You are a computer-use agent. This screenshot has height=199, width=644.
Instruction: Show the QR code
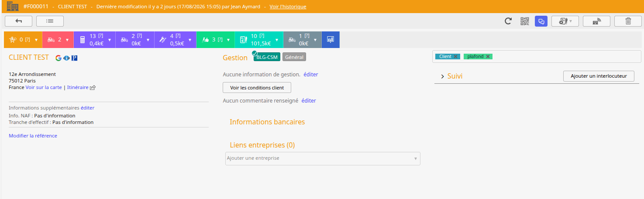[x=524, y=21]
